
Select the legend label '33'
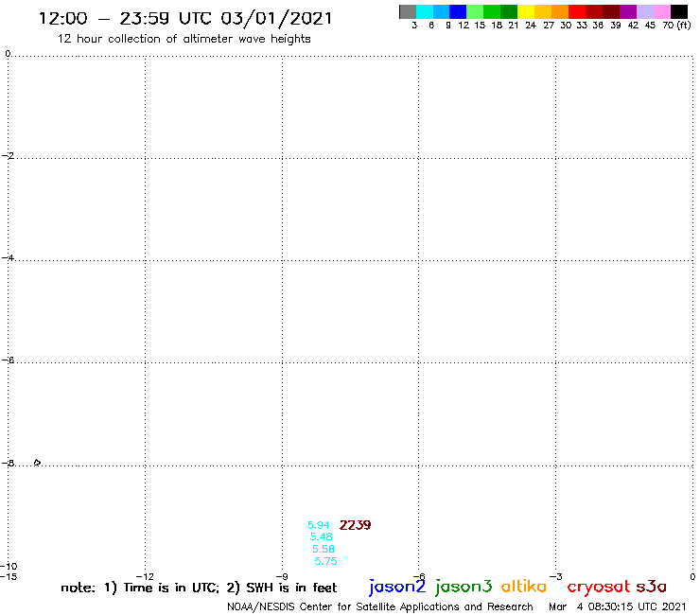(x=582, y=26)
